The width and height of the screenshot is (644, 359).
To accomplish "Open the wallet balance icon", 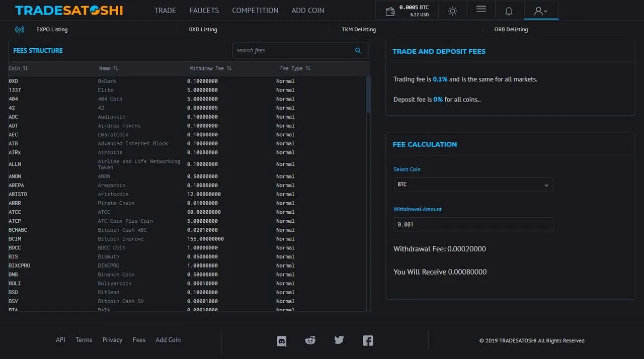I will [390, 11].
